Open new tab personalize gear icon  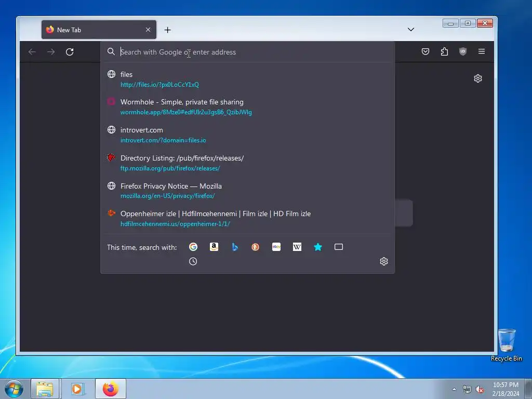(478, 79)
